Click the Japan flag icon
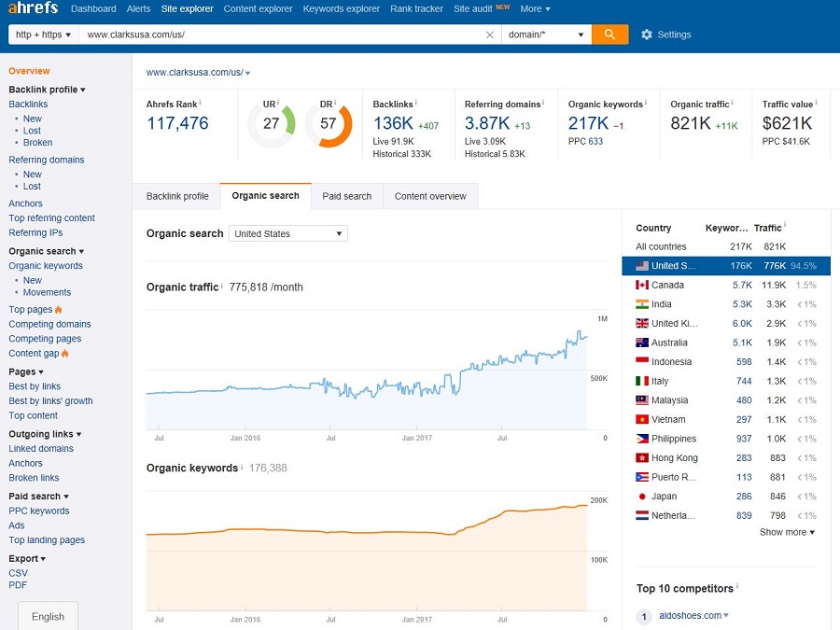This screenshot has height=630, width=840. click(642, 497)
